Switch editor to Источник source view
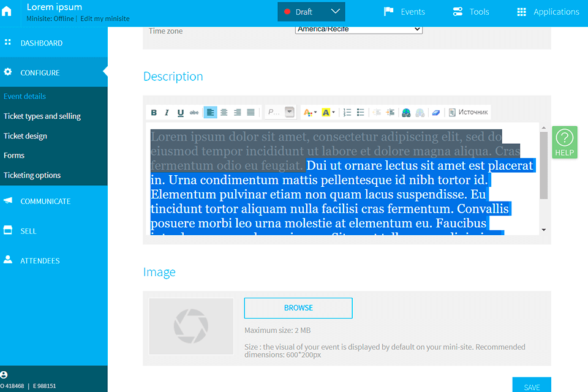The width and height of the screenshot is (588, 392). point(469,112)
